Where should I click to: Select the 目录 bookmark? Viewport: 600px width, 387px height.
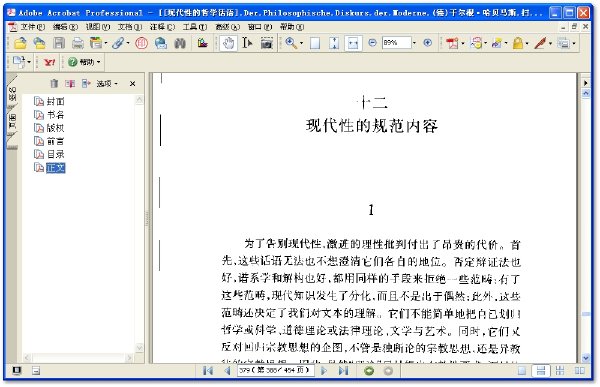coord(55,154)
